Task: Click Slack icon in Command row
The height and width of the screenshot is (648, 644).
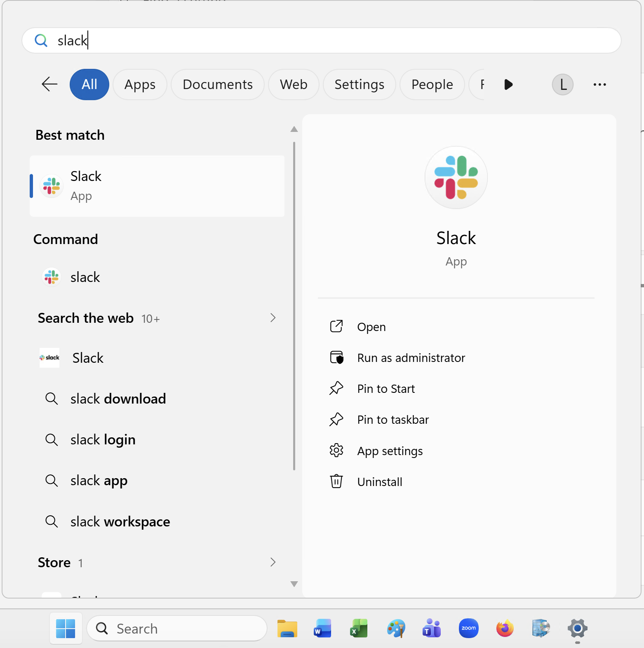Action: coord(52,277)
